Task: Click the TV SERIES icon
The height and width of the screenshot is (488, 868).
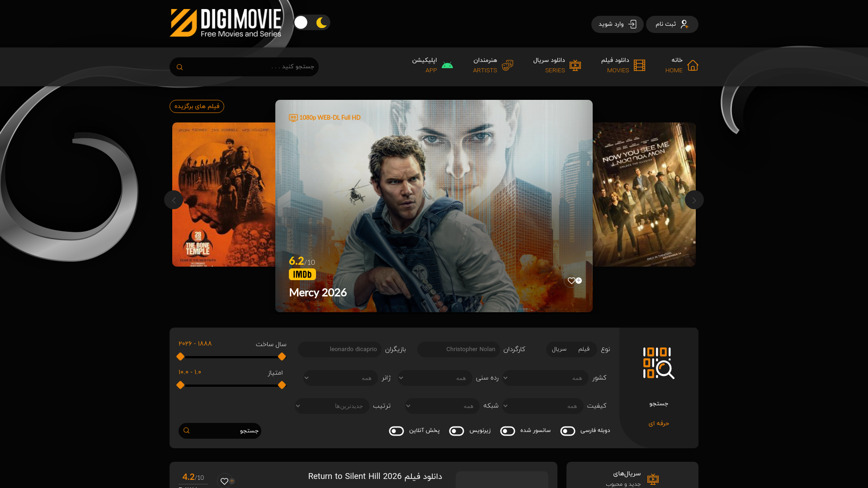Action: point(575,66)
